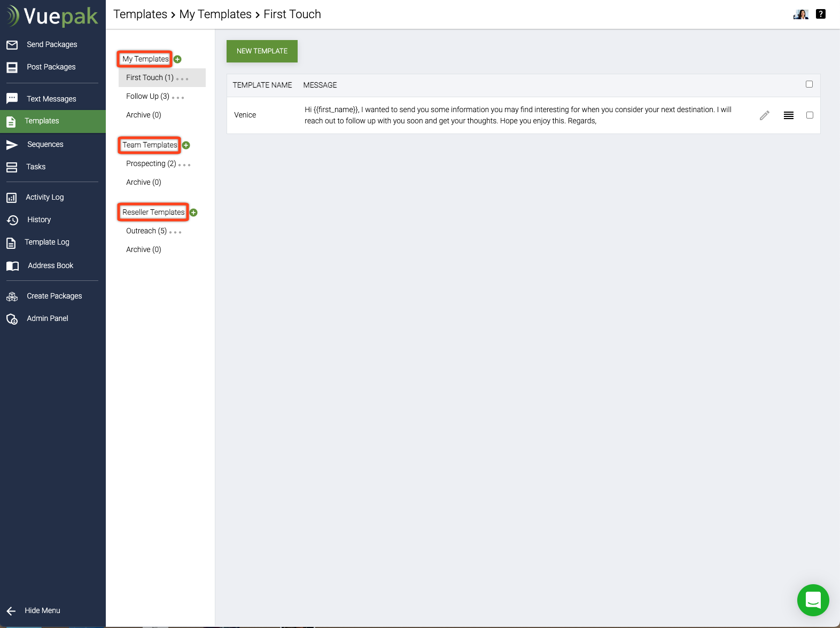Go to Send Packages in sidebar

pyautogui.click(x=52, y=44)
